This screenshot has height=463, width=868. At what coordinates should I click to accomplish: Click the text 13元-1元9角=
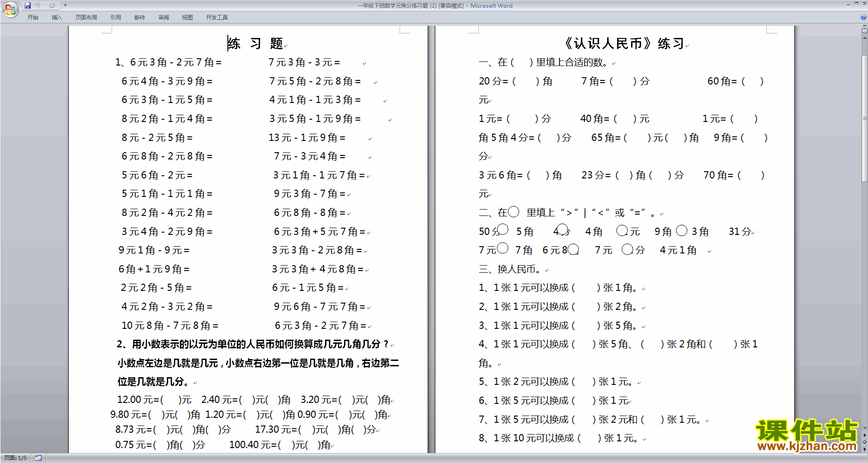tap(307, 137)
